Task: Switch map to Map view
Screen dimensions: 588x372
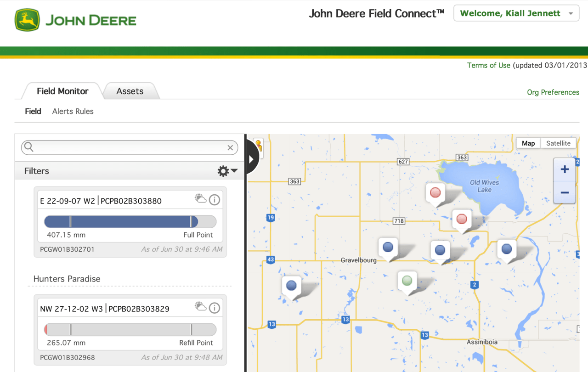Action: coord(528,143)
